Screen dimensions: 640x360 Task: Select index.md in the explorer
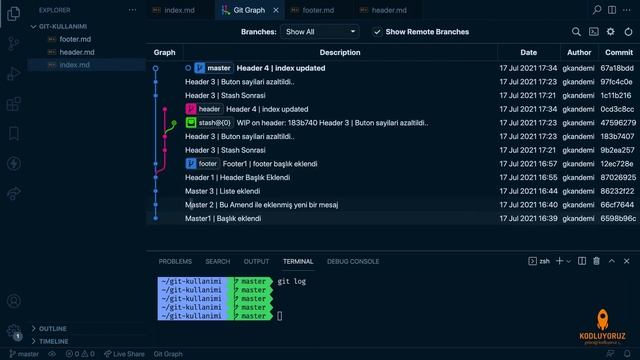[x=74, y=65]
